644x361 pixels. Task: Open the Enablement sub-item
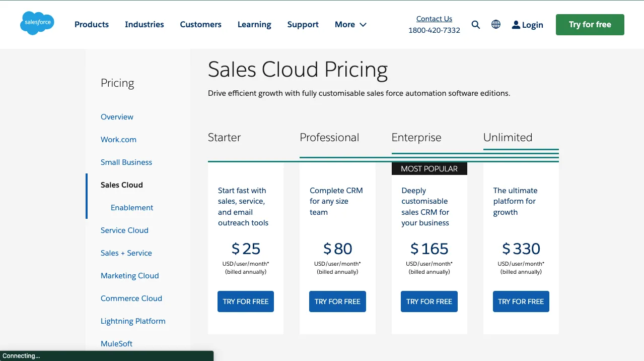(132, 208)
